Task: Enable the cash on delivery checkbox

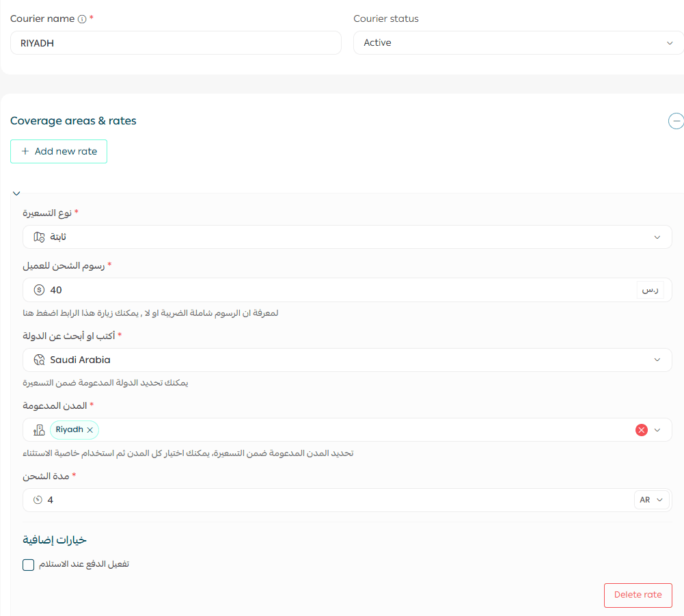Action: [x=29, y=565]
